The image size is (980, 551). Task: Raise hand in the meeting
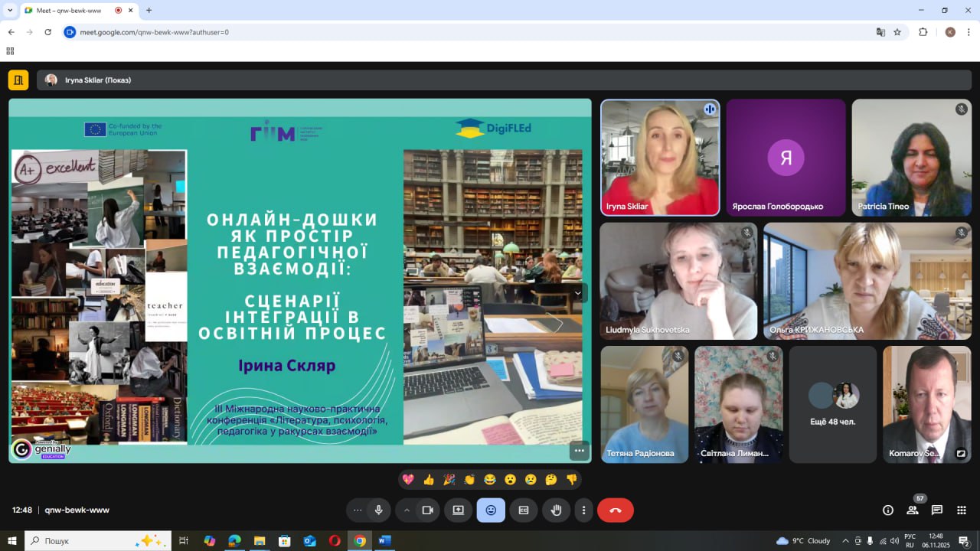pos(557,510)
